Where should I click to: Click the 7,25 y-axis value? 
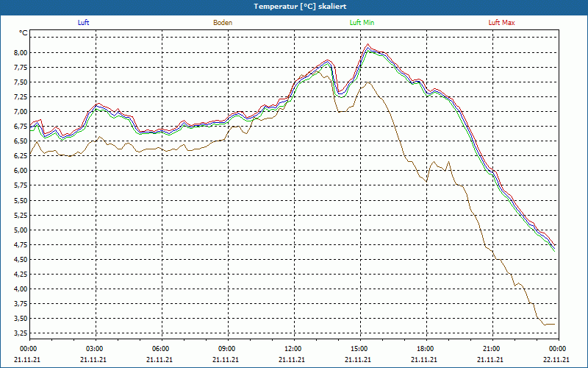tap(21, 97)
